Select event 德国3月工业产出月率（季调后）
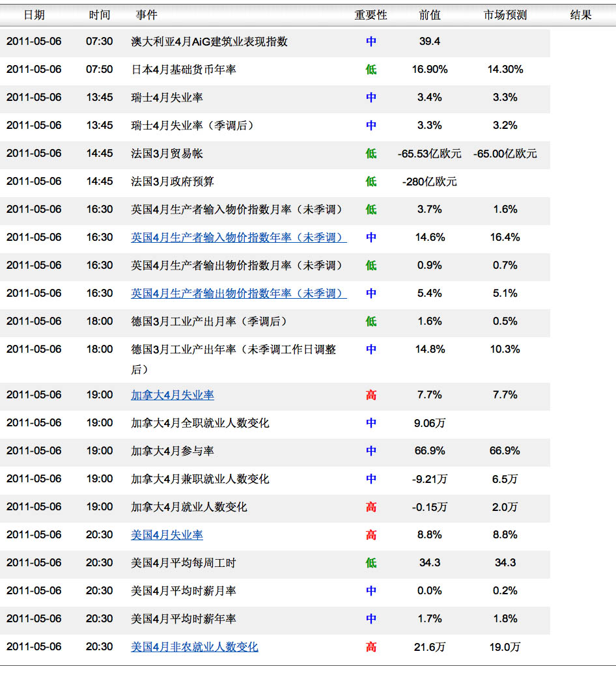The width and height of the screenshot is (616, 673). point(210,322)
